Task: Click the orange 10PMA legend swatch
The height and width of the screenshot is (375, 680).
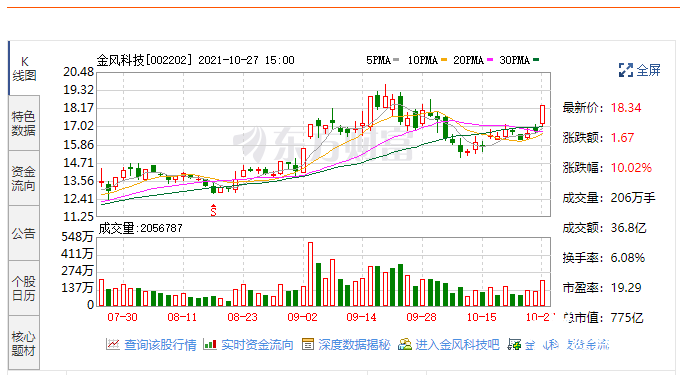Action: (x=444, y=60)
